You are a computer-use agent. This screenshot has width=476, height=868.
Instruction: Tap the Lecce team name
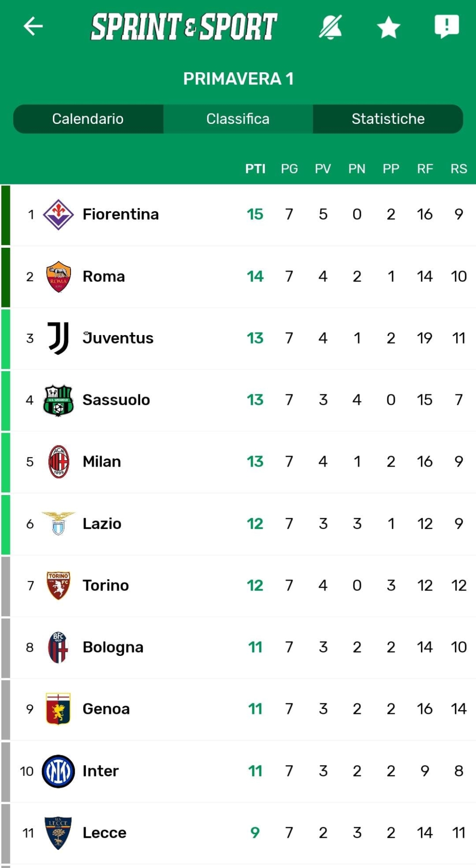(104, 833)
